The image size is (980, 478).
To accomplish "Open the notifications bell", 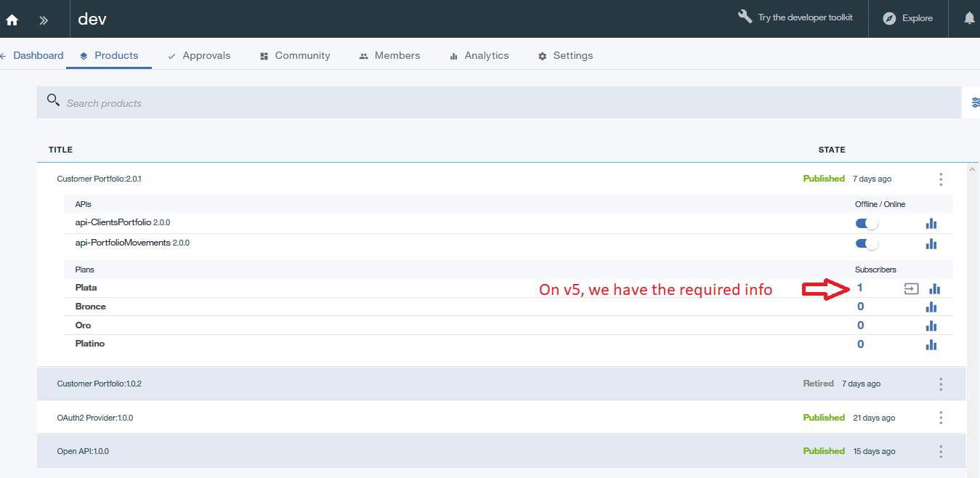I will click(969, 18).
